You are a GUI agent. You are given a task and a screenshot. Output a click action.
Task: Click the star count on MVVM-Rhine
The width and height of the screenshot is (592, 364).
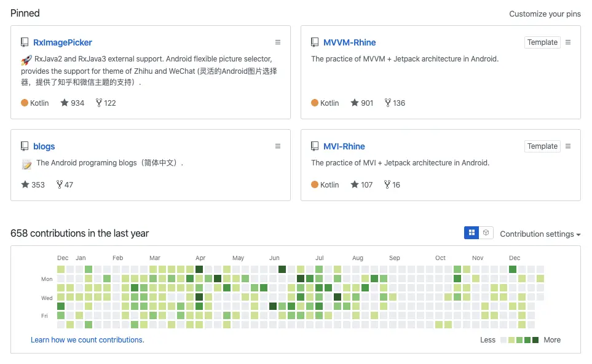tap(362, 103)
